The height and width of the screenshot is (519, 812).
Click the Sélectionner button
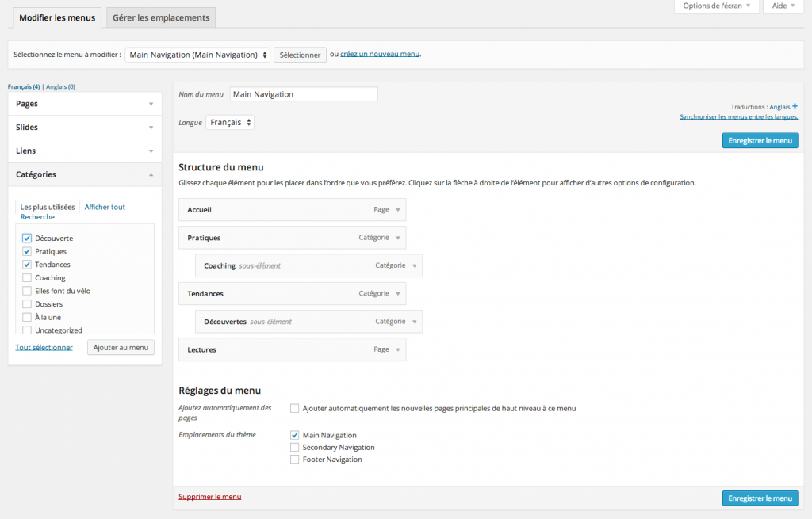tap(300, 55)
